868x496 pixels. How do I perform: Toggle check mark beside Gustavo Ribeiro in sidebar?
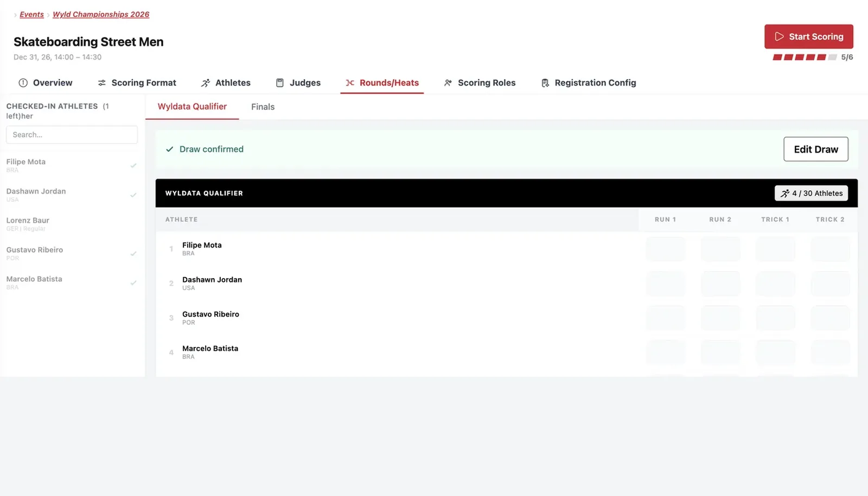[x=133, y=253]
